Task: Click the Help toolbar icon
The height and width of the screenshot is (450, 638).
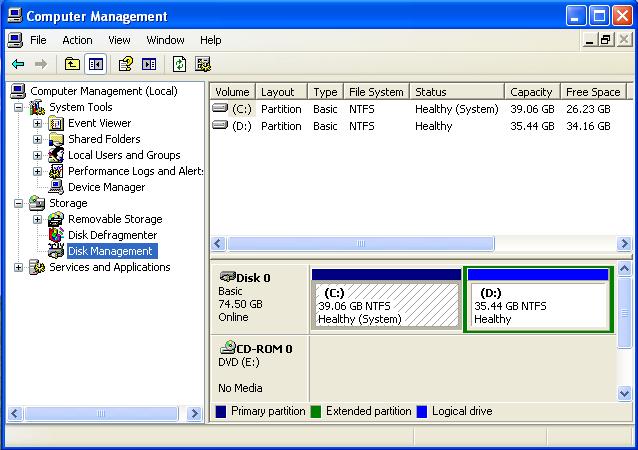Action: (x=126, y=64)
